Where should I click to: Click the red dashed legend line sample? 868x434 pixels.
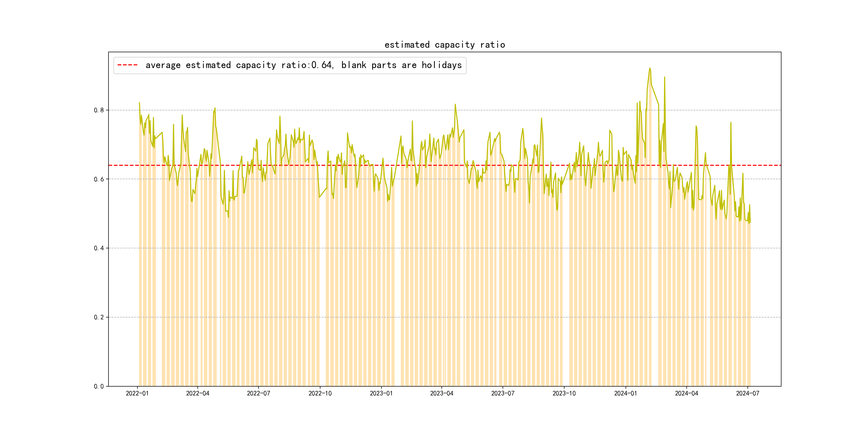click(x=127, y=65)
